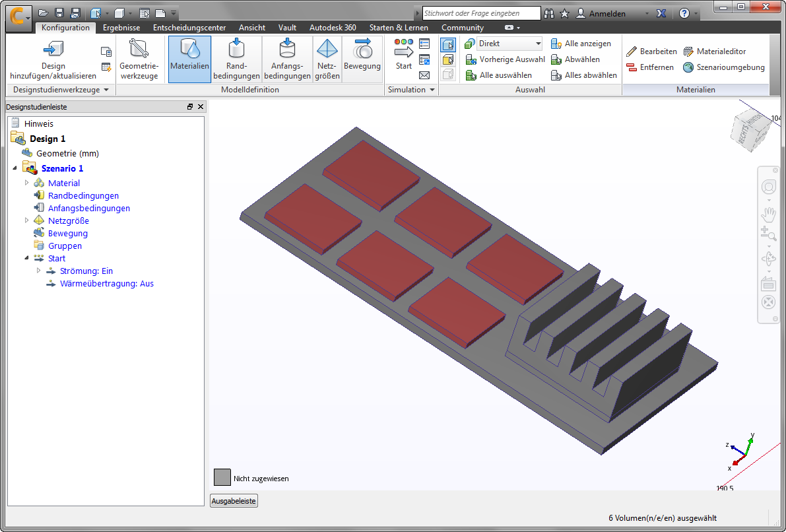Close the Designstudienleiste panel
This screenshot has height=532, width=786.
tap(201, 107)
